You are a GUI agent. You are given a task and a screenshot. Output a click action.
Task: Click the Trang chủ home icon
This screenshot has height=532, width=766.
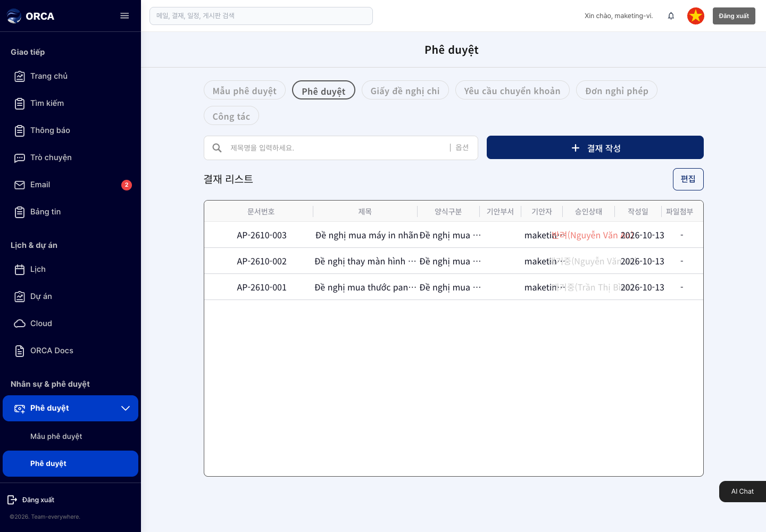[x=20, y=77]
